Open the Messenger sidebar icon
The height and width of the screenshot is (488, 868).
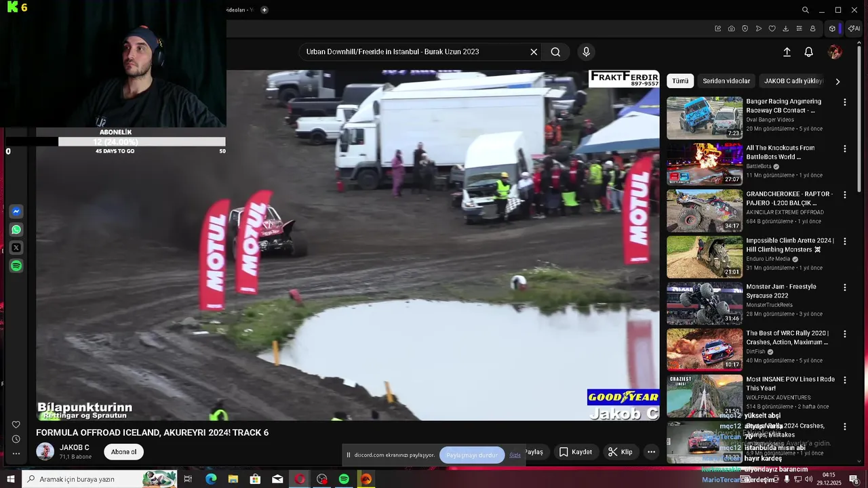(16, 211)
